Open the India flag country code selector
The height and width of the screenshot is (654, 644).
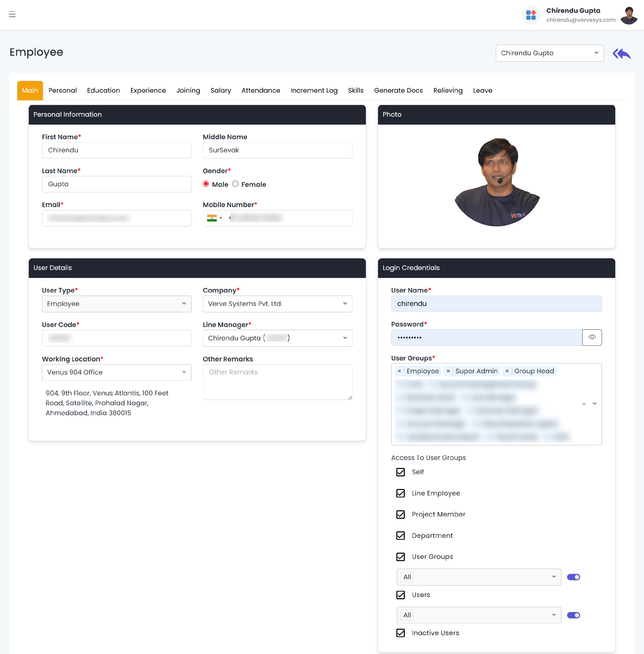coord(214,218)
